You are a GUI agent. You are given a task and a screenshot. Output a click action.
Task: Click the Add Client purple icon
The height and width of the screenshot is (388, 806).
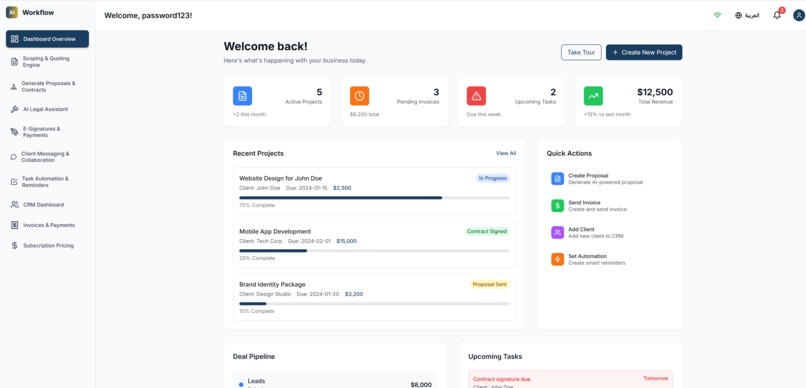click(557, 232)
